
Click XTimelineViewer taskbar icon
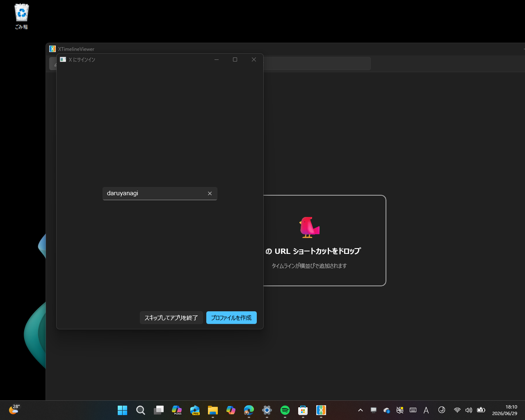point(321,410)
